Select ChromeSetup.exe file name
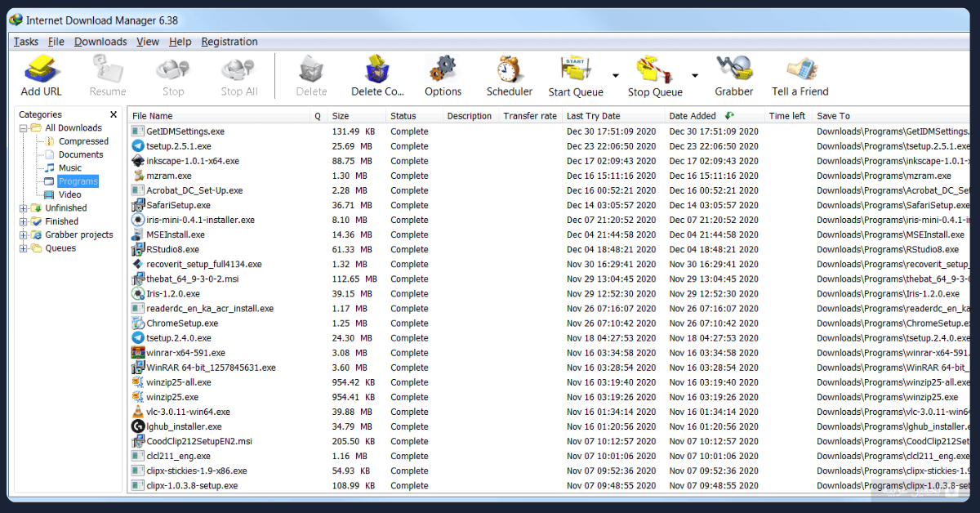This screenshot has height=513, width=980. (x=182, y=323)
